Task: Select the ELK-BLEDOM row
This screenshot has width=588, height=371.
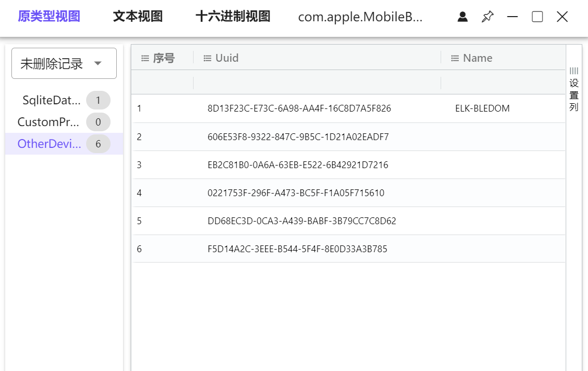Action: [482, 108]
